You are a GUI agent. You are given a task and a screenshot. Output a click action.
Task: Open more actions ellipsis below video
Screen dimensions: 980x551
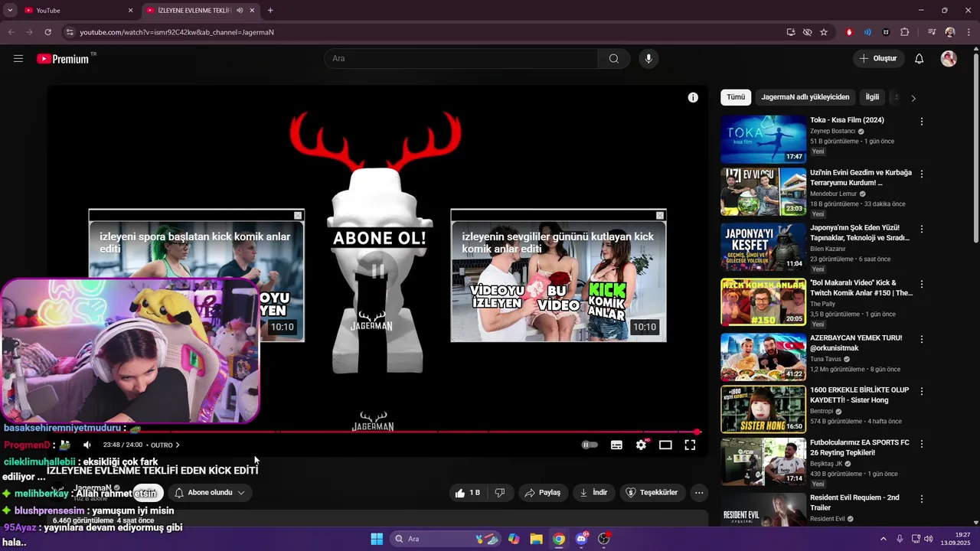tap(699, 493)
